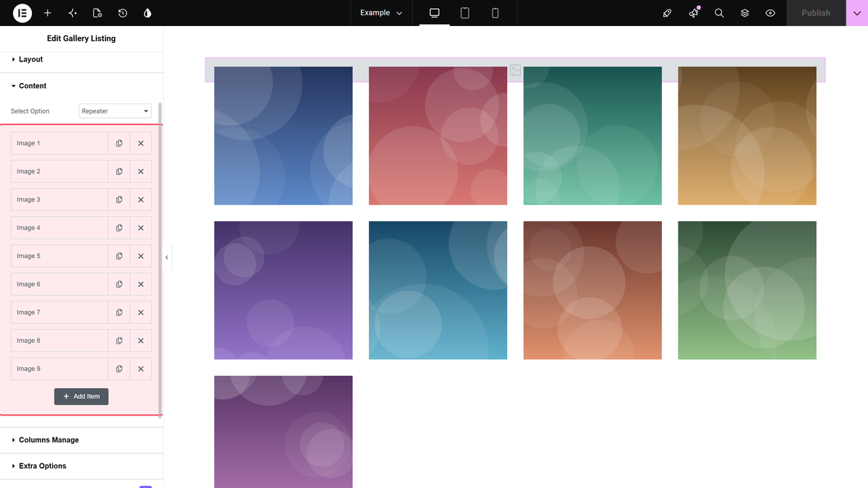This screenshot has width=868, height=488.
Task: Expand the Extra Options section
Action: [x=81, y=466]
